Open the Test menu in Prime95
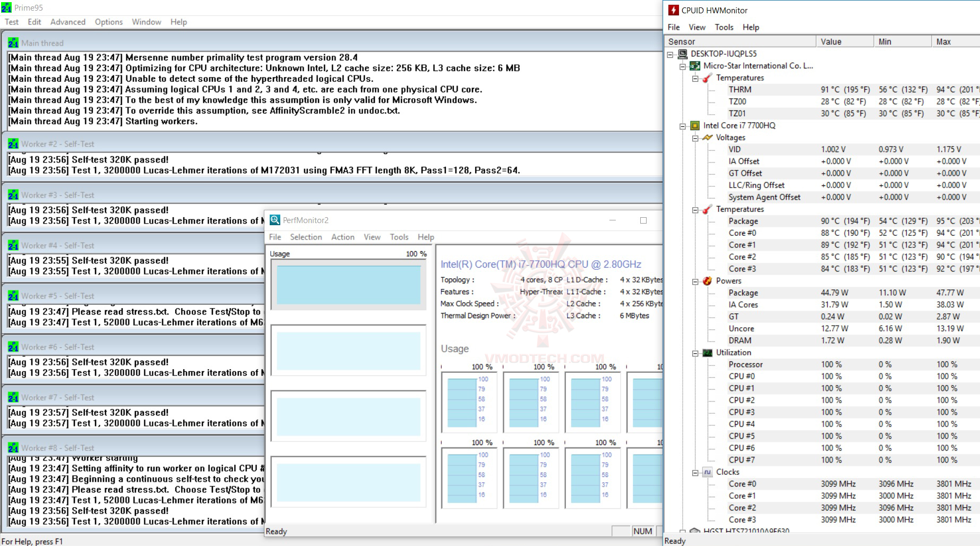 pyautogui.click(x=12, y=22)
